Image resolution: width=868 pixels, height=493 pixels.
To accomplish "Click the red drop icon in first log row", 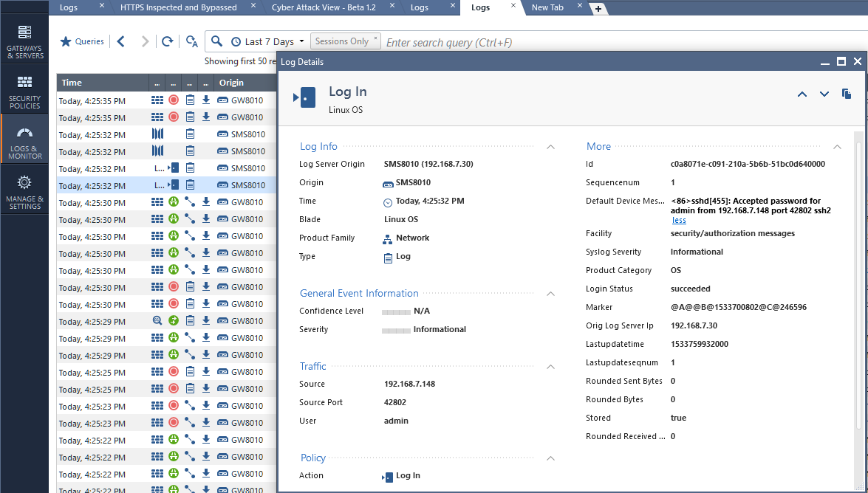I will 174,100.
